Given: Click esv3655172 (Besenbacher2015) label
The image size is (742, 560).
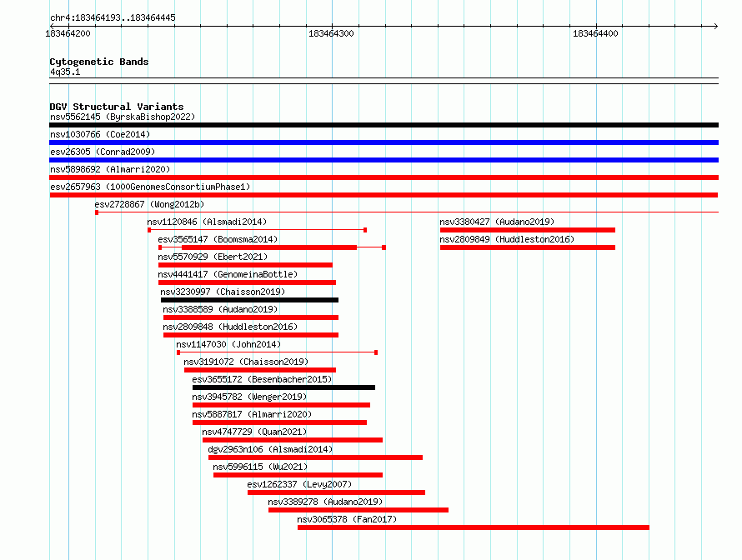Looking at the screenshot, I should (x=262, y=379).
